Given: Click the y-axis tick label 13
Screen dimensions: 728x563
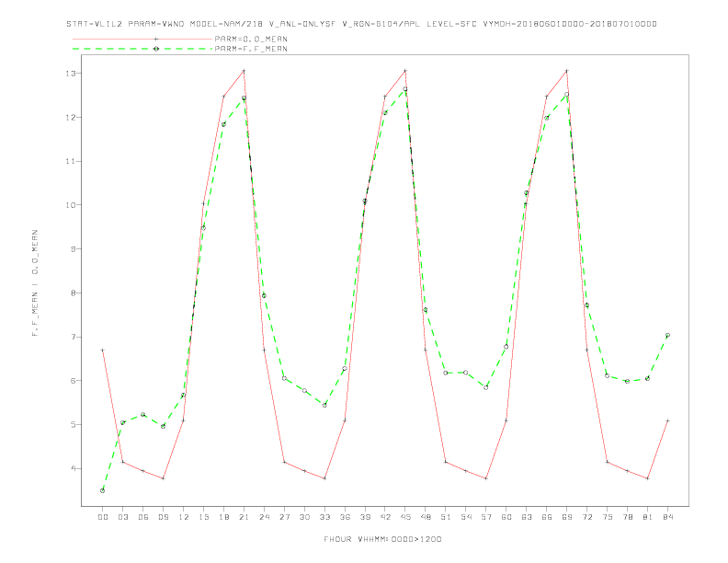Looking at the screenshot, I should (71, 74).
